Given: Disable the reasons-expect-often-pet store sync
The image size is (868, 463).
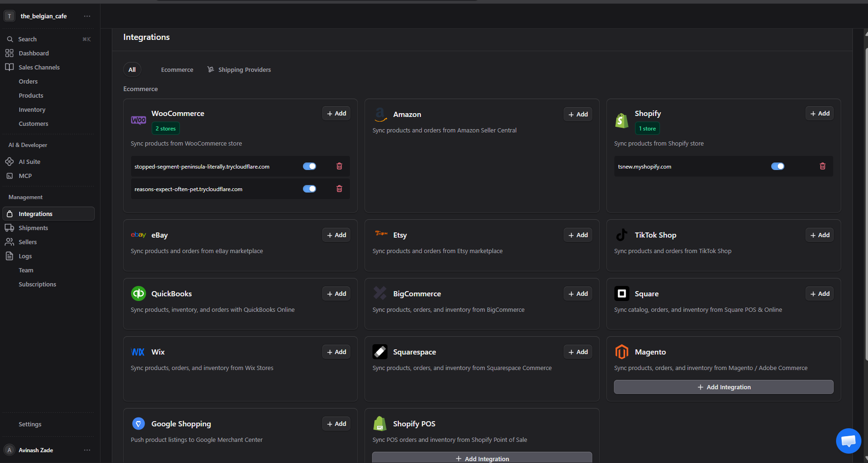Looking at the screenshot, I should (x=309, y=189).
